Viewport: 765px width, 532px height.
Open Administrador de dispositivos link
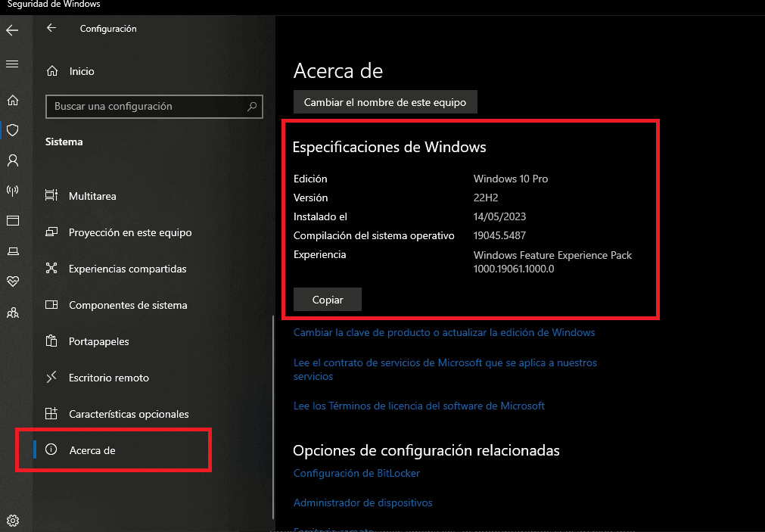pos(362,502)
